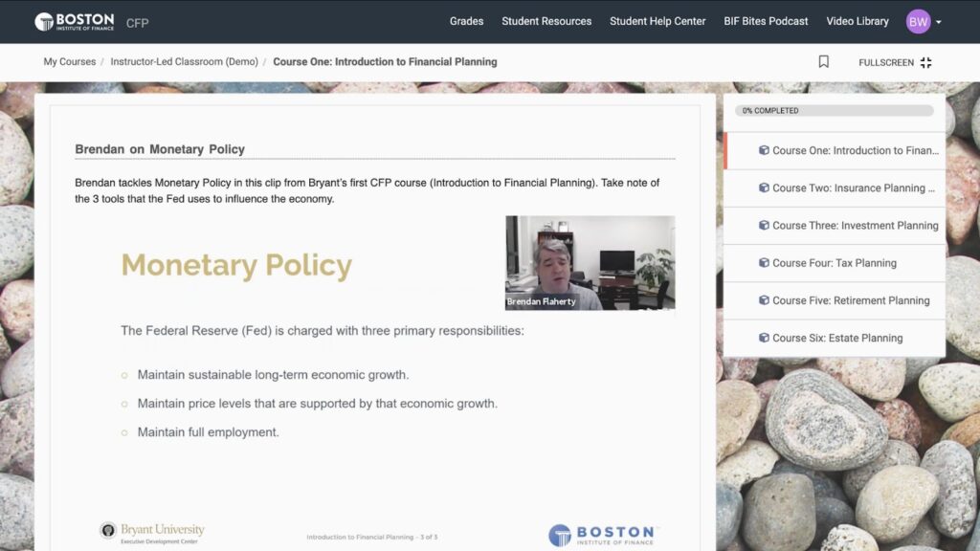Select Course Six: Estate Planning in sidebar

coord(846,338)
